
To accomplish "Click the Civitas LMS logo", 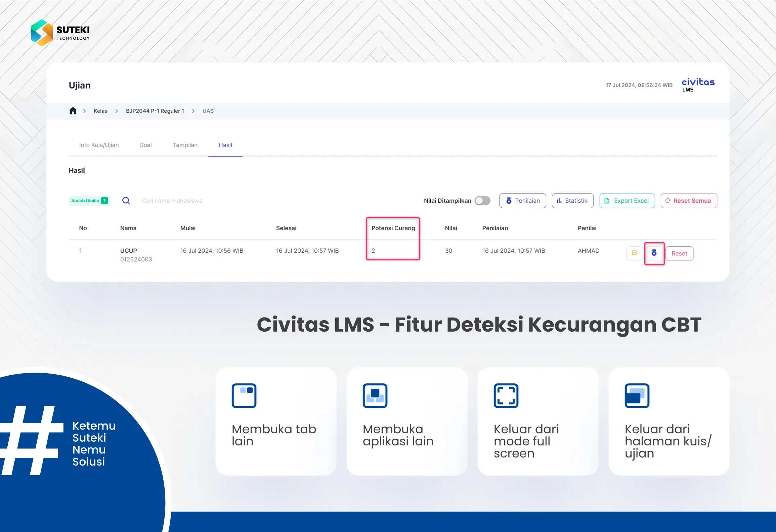I will (698, 85).
